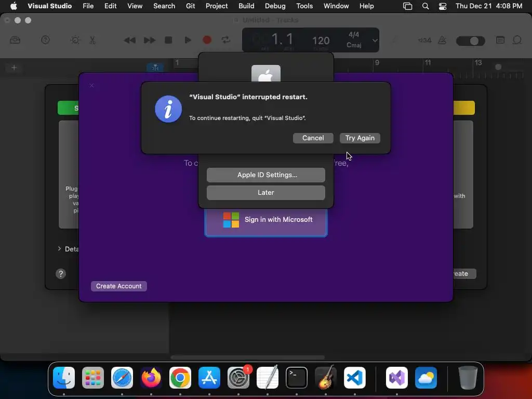This screenshot has width=532, height=399.
Task: Open Weather app from the Dock
Action: (426, 378)
